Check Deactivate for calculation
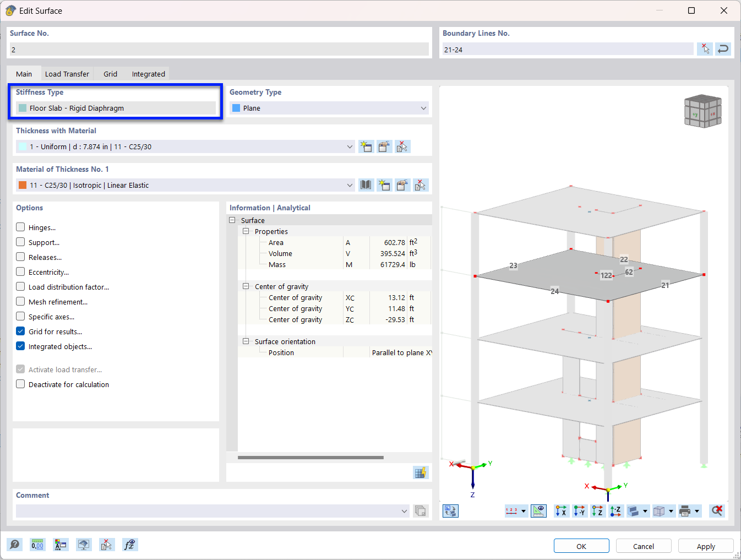 [x=20, y=384]
